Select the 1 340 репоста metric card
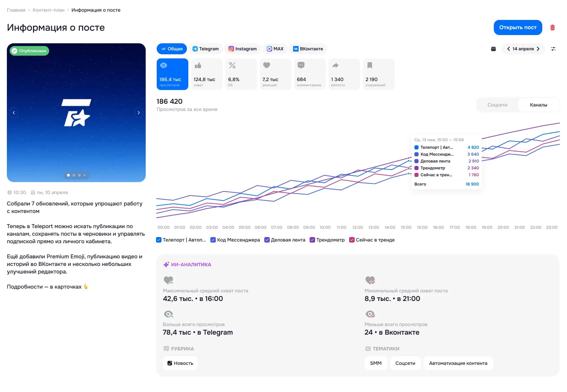This screenshot has height=392, width=567. (344, 74)
